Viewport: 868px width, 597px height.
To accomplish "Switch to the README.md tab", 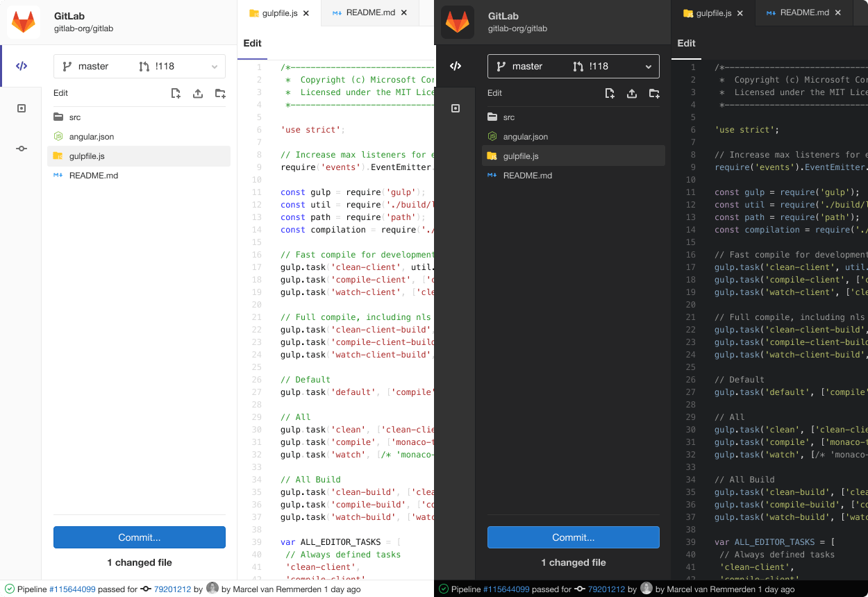I will pos(369,12).
